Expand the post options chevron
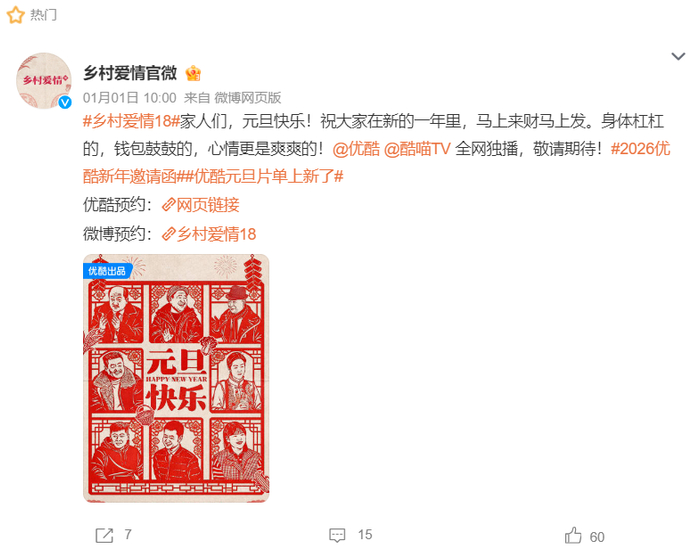This screenshot has height=549, width=700. coord(678,56)
